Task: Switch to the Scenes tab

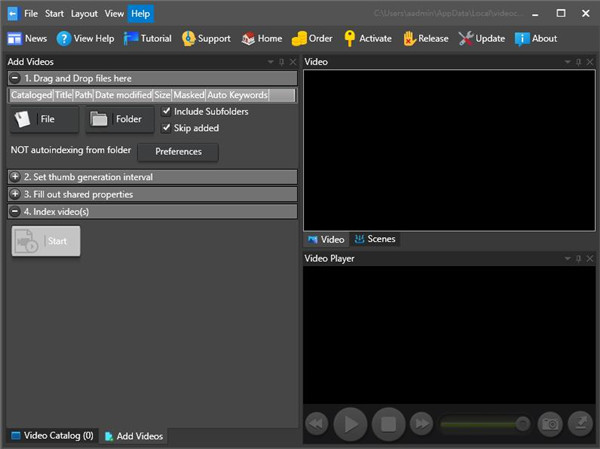Action: pyautogui.click(x=374, y=240)
